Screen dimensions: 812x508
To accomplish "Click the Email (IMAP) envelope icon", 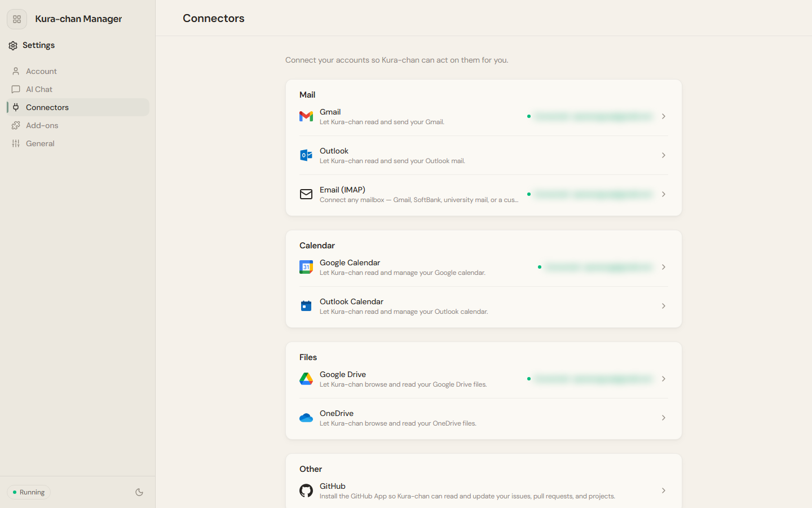I will tap(306, 194).
